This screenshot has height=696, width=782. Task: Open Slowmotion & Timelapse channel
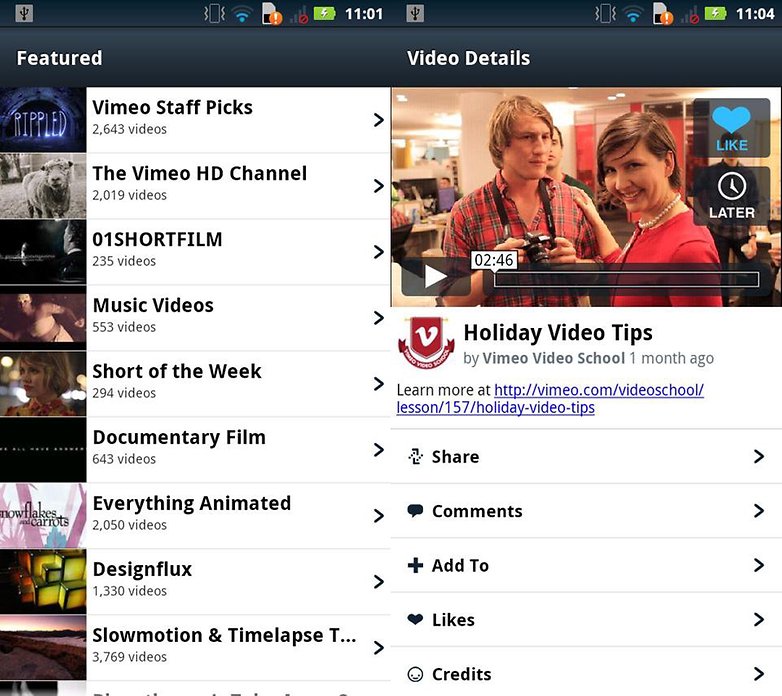tap(195, 648)
